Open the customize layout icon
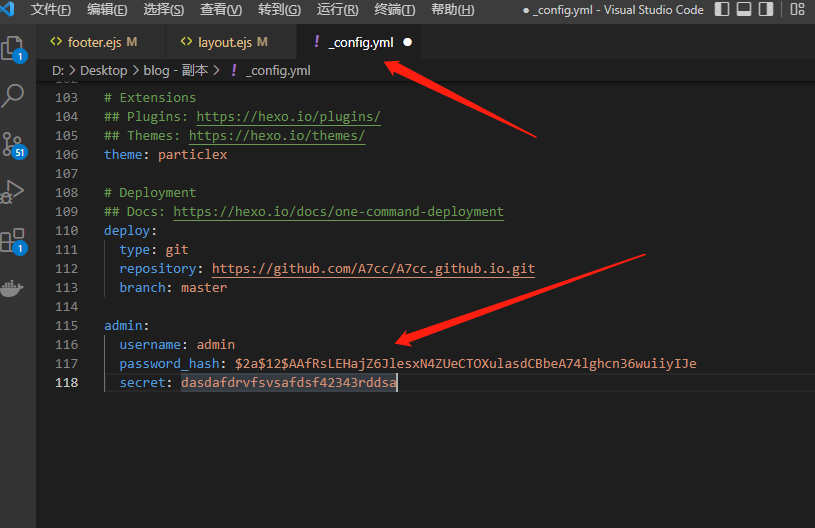This screenshot has width=815, height=528. [797, 9]
